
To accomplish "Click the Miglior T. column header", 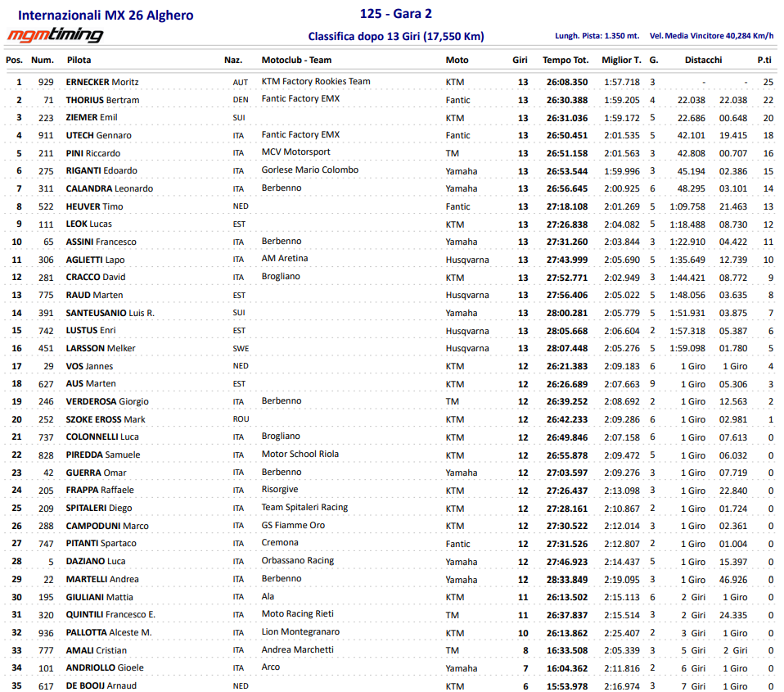I will click(x=621, y=60).
